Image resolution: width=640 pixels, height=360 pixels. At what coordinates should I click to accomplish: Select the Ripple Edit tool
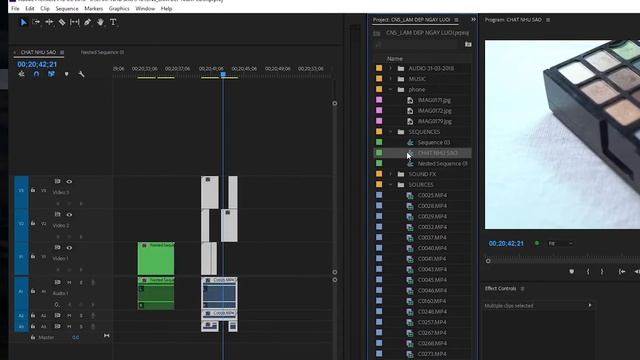pos(49,22)
